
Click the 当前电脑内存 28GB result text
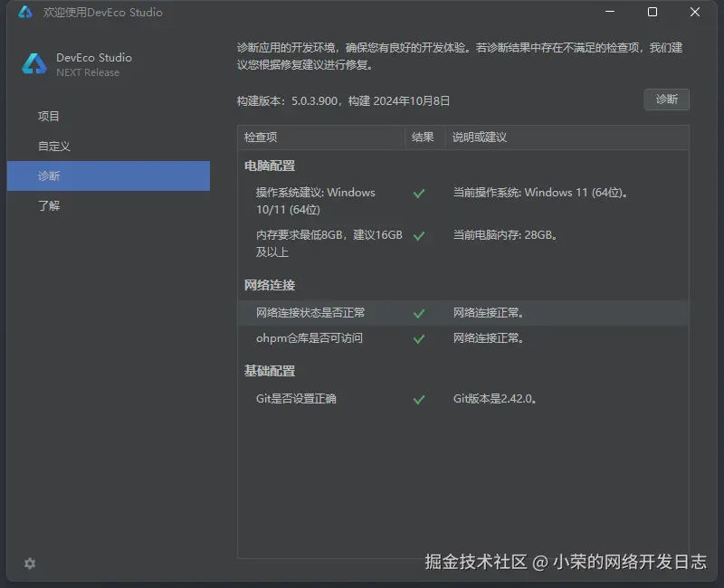(505, 235)
